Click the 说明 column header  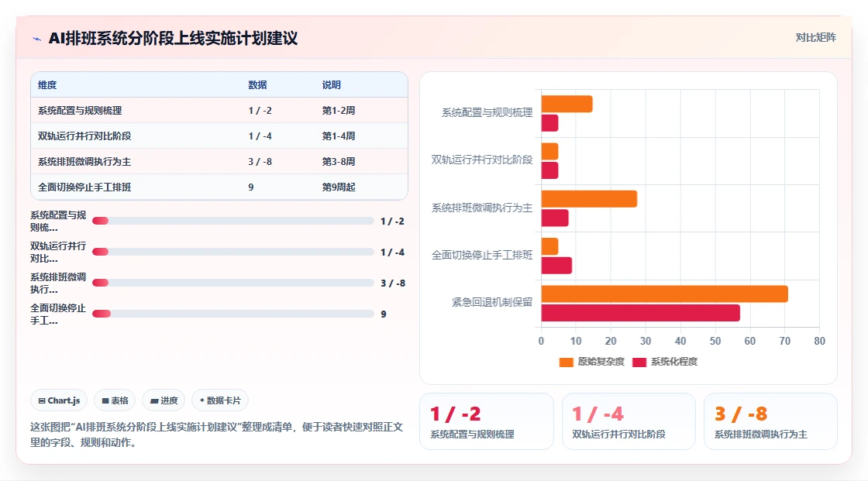(331, 84)
